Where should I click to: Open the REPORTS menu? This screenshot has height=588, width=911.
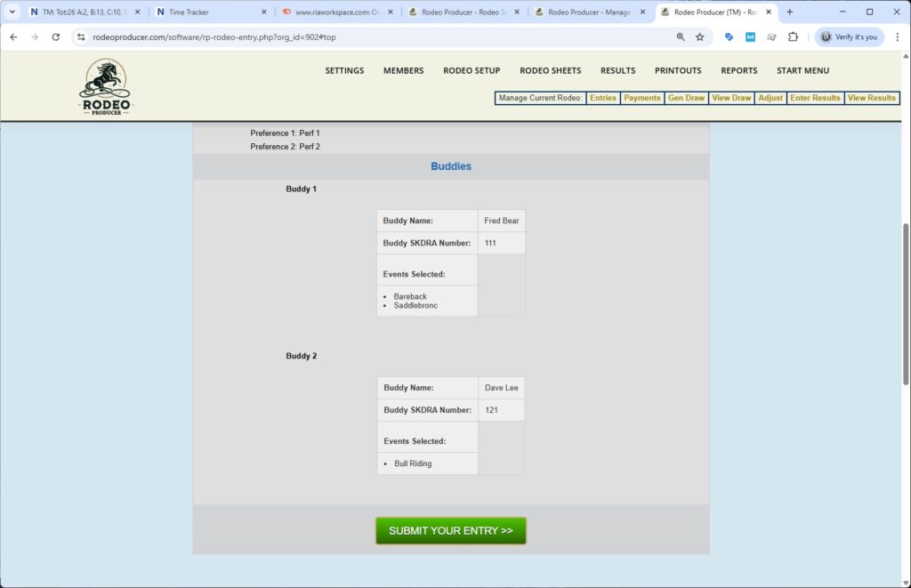tap(738, 70)
